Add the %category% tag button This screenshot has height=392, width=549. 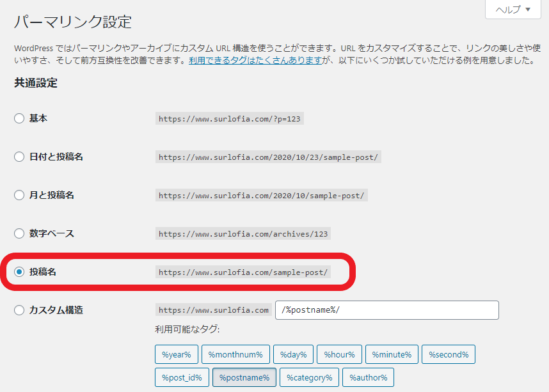click(x=309, y=377)
